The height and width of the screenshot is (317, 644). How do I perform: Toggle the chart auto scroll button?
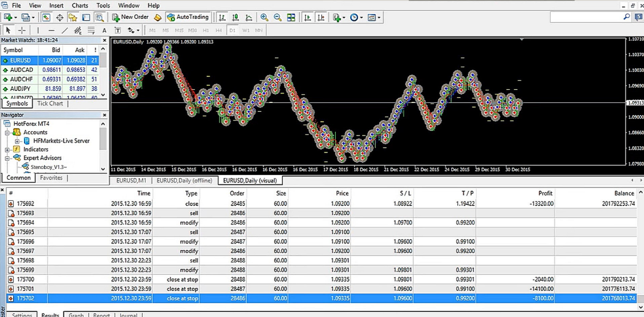pos(308,18)
